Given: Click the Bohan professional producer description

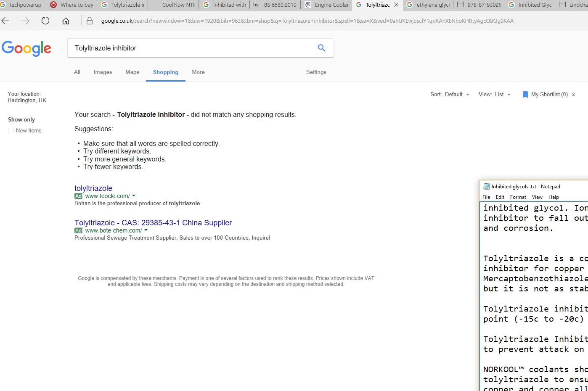Looking at the screenshot, I should 137,203.
